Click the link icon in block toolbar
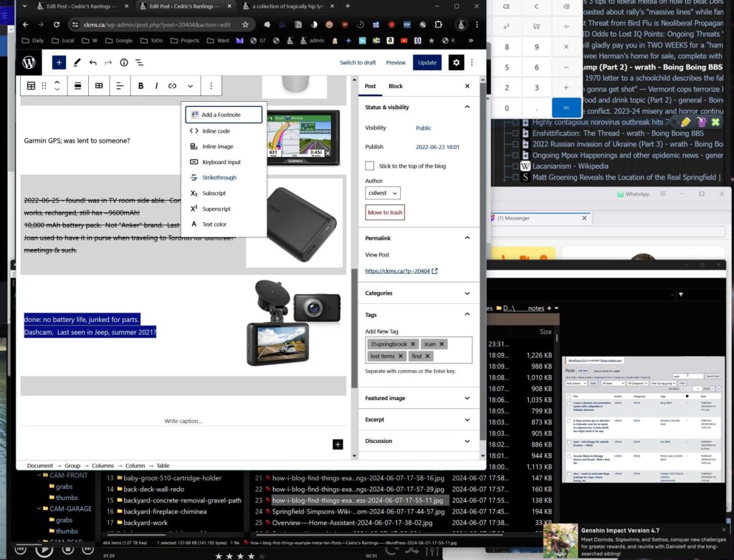734x560 pixels. pos(172,86)
